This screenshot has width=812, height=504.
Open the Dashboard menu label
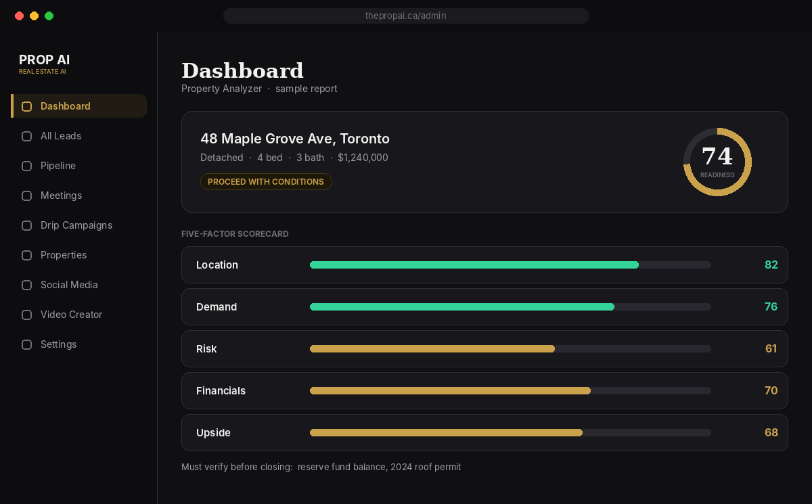pyautogui.click(x=66, y=106)
